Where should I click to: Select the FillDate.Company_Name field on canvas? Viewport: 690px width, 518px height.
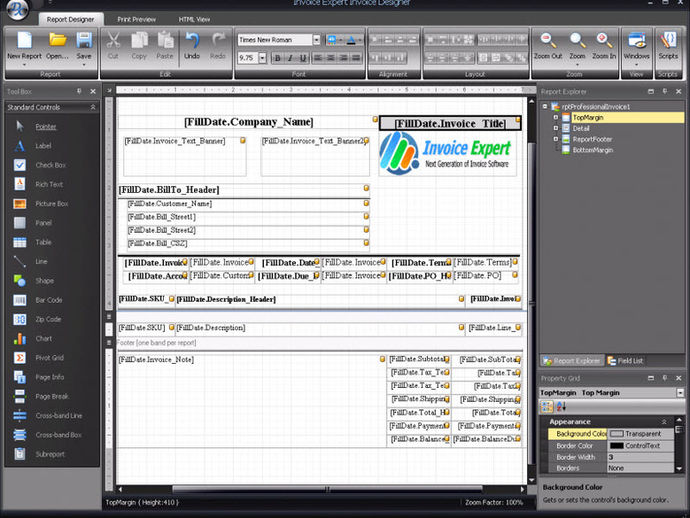tap(248, 122)
